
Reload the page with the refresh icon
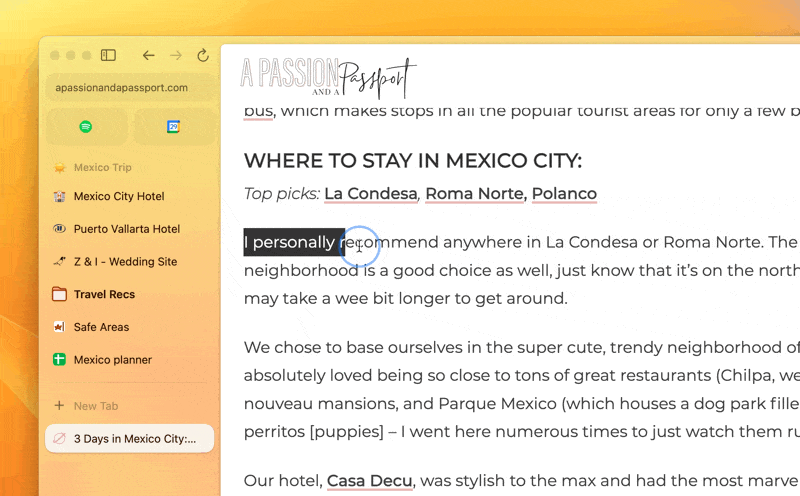(203, 55)
